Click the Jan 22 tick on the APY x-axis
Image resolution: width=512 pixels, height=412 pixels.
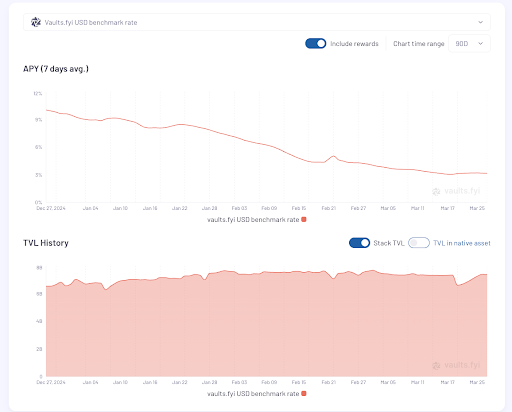[180, 208]
